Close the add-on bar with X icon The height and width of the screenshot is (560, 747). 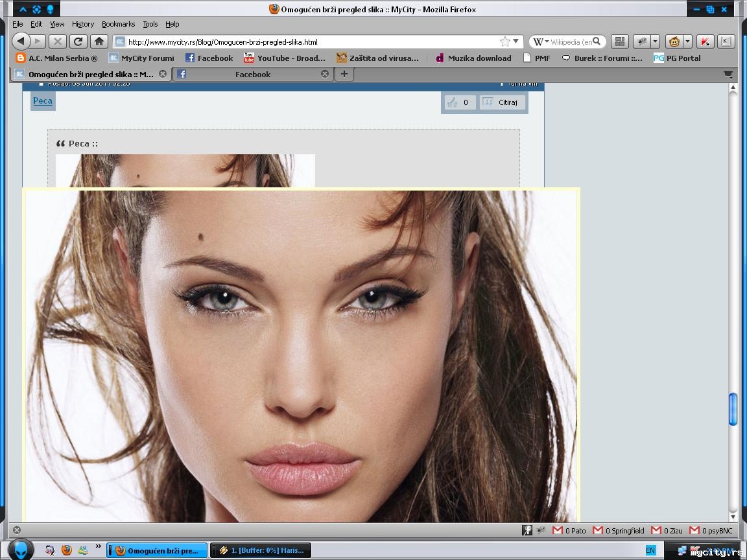pyautogui.click(x=17, y=530)
